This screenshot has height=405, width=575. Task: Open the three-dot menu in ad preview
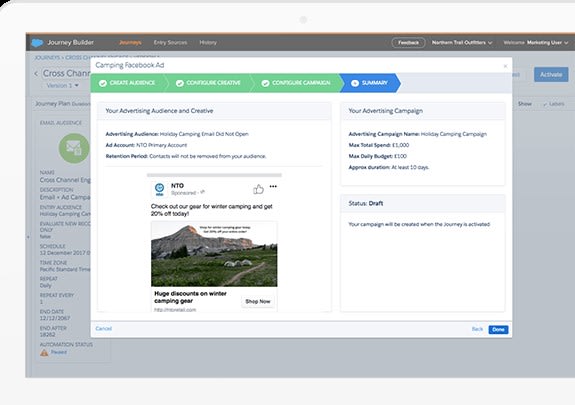pyautogui.click(x=273, y=186)
